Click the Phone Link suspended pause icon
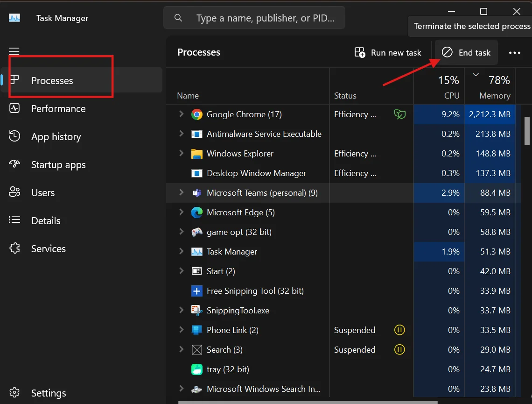Screen dimensions: 532x404 [399, 330]
